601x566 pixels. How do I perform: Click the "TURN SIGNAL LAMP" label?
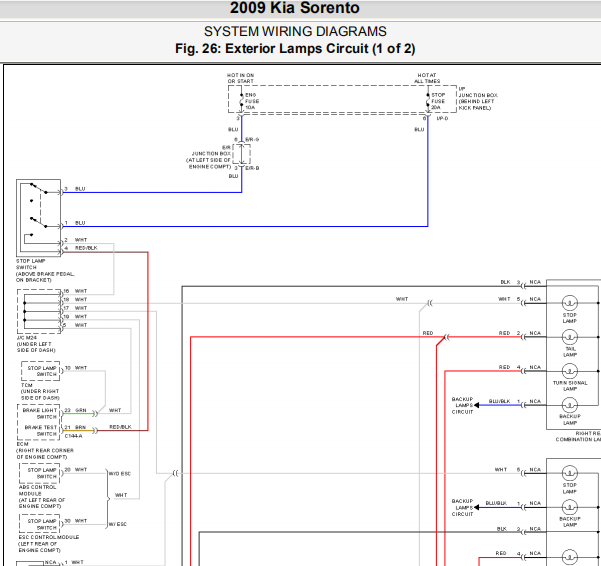tap(570, 386)
